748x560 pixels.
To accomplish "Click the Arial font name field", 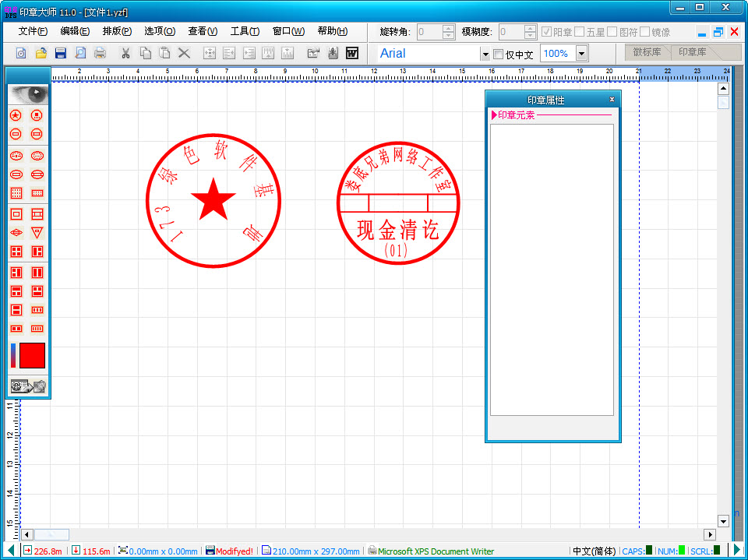I will (429, 54).
